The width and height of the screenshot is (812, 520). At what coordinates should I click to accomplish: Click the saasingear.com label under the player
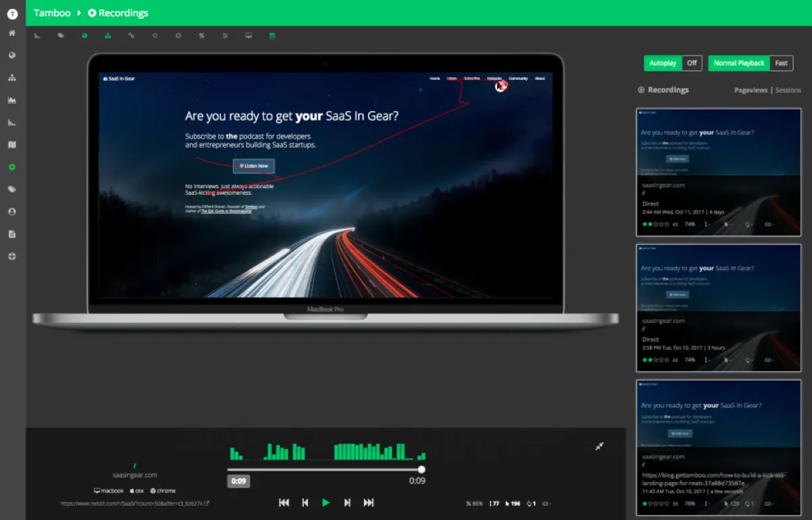135,475
